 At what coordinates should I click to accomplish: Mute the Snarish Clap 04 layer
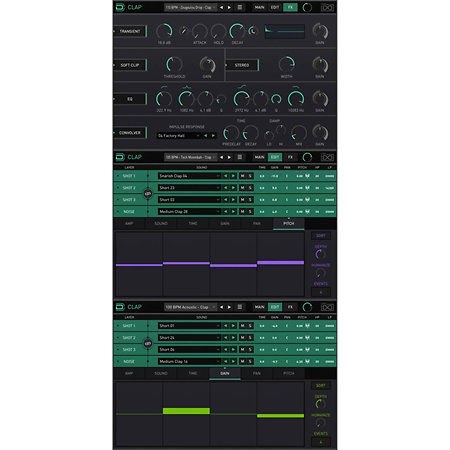click(242, 176)
